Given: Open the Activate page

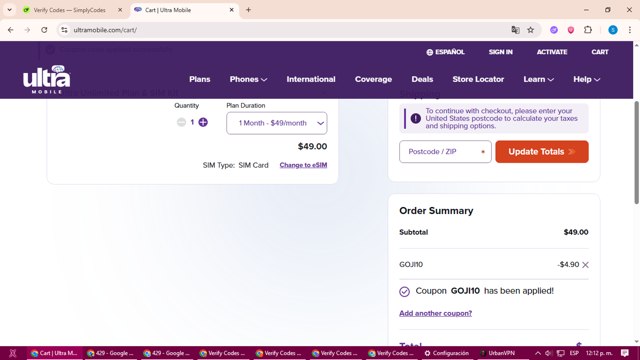Looking at the screenshot, I should click(552, 52).
